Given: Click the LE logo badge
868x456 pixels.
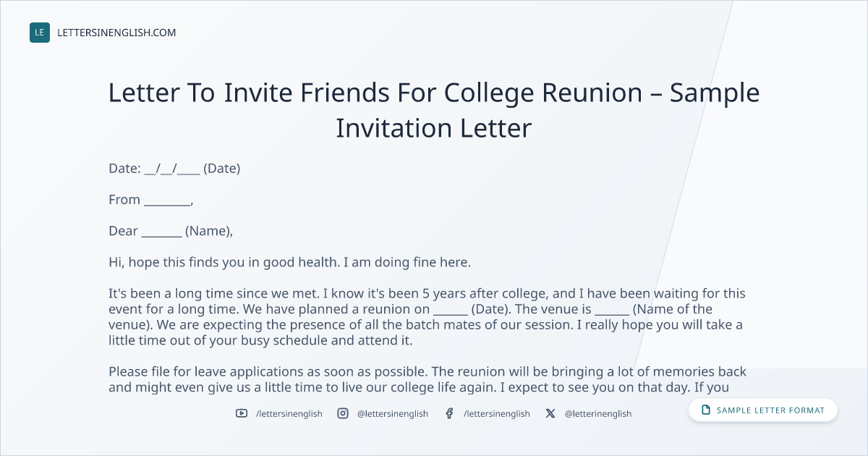Looking at the screenshot, I should coord(40,33).
